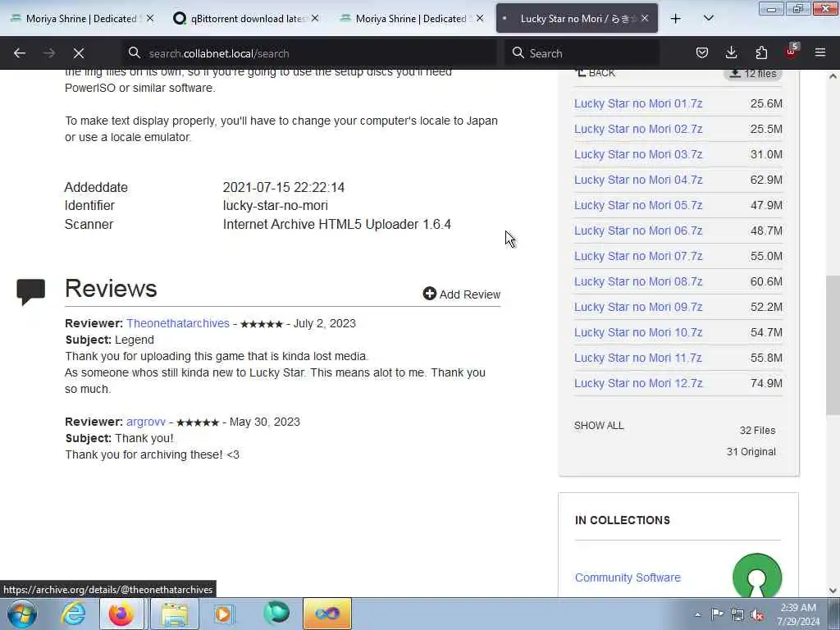Download Lucky Star no Mori 09.7z
840x630 pixels.
[x=638, y=307]
